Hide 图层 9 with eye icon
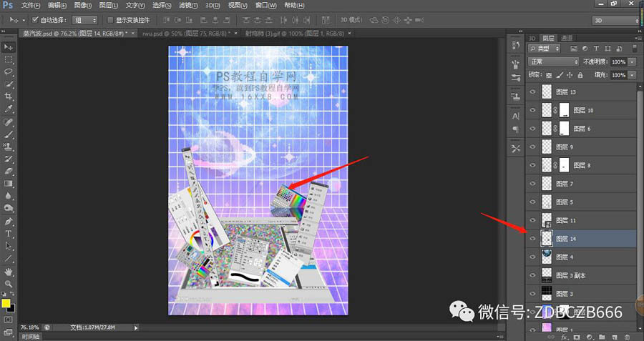Image resolution: width=644 pixels, height=341 pixels. point(532,147)
